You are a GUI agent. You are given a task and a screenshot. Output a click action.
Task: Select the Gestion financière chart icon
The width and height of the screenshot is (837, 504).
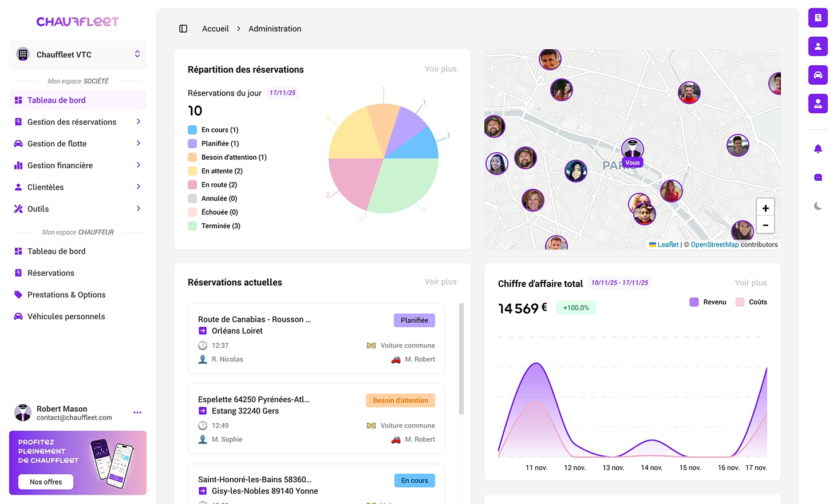pyautogui.click(x=19, y=165)
